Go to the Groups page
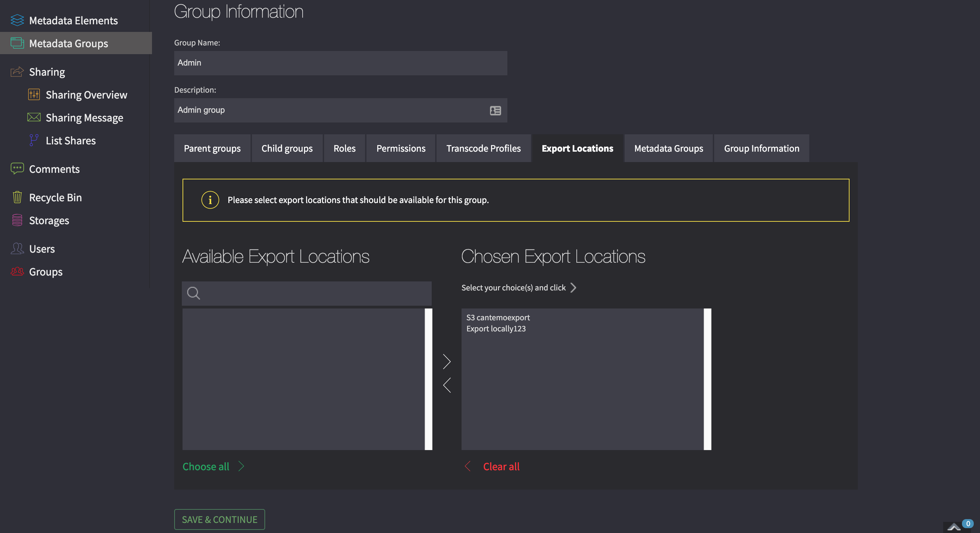The height and width of the screenshot is (533, 980). (46, 271)
